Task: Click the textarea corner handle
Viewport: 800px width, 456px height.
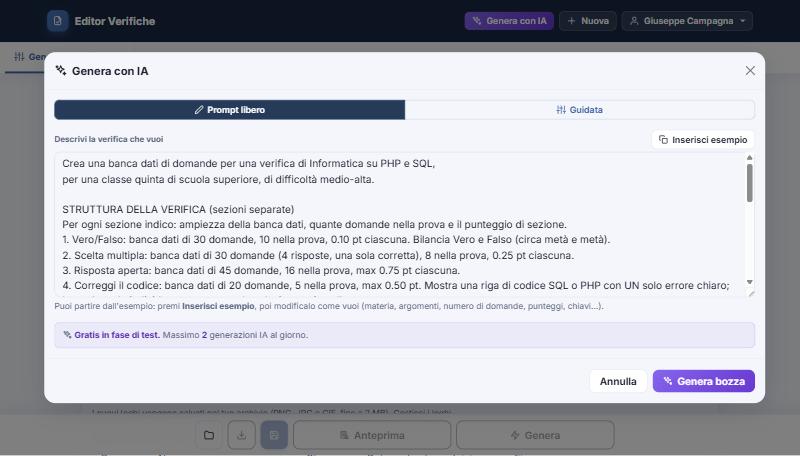Action: [x=751, y=293]
